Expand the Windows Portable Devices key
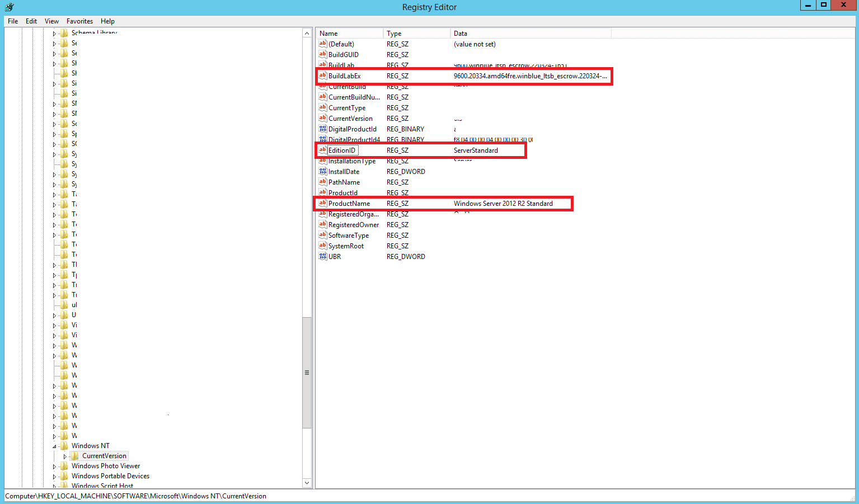859x504 pixels. click(55, 477)
